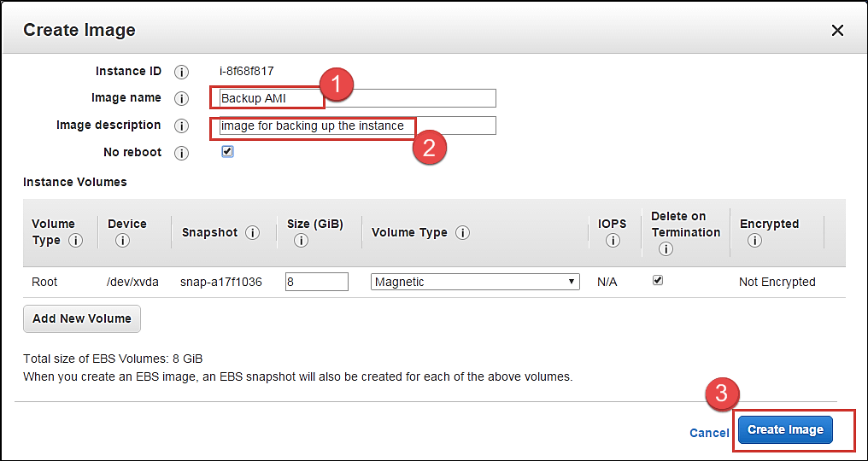Click the Image description text field
868x461 pixels.
pyautogui.click(x=453, y=125)
